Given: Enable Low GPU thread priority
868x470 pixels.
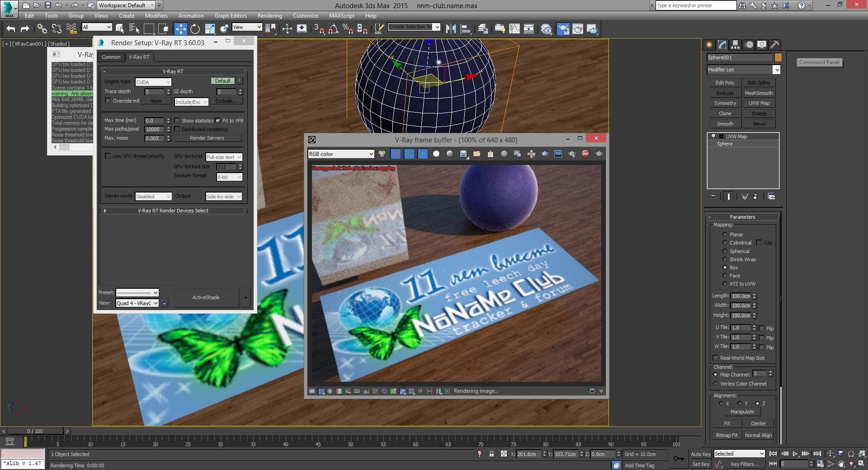Looking at the screenshot, I should (x=108, y=156).
